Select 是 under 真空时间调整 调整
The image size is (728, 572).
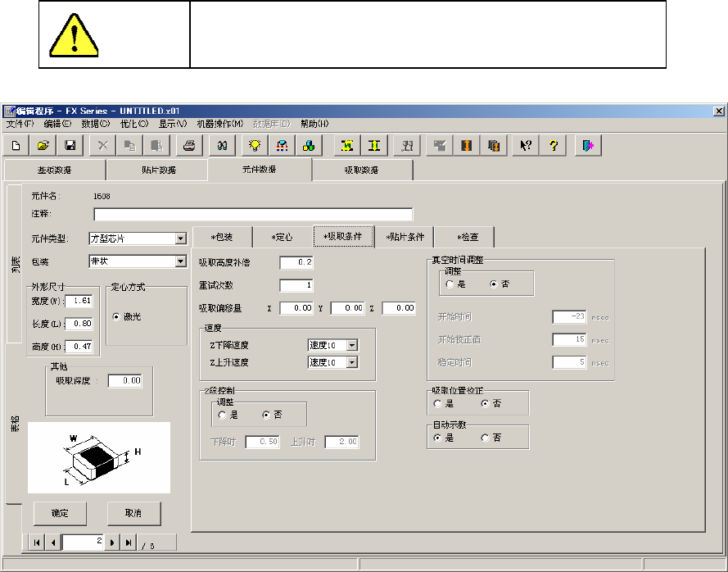click(x=450, y=284)
